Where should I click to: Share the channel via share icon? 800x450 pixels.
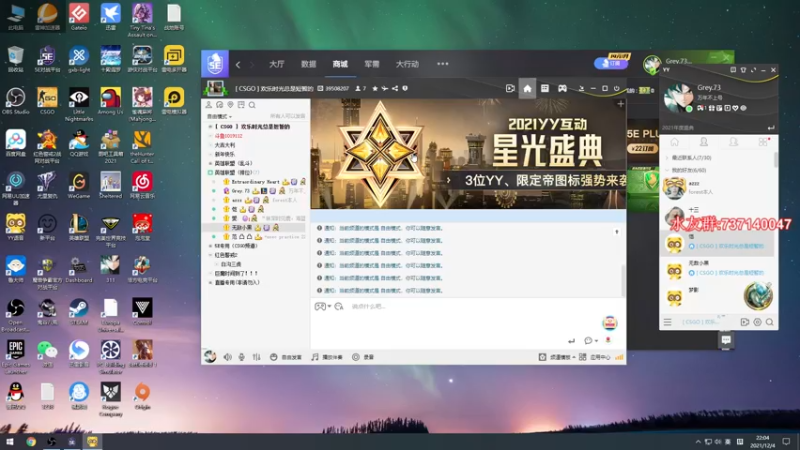tap(395, 88)
